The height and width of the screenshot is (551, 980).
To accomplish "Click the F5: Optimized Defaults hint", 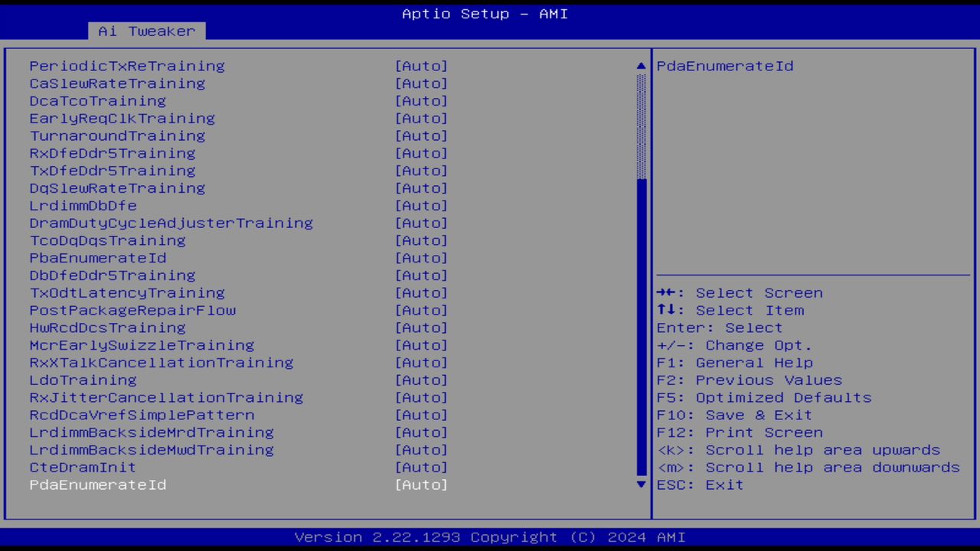I will point(764,398).
